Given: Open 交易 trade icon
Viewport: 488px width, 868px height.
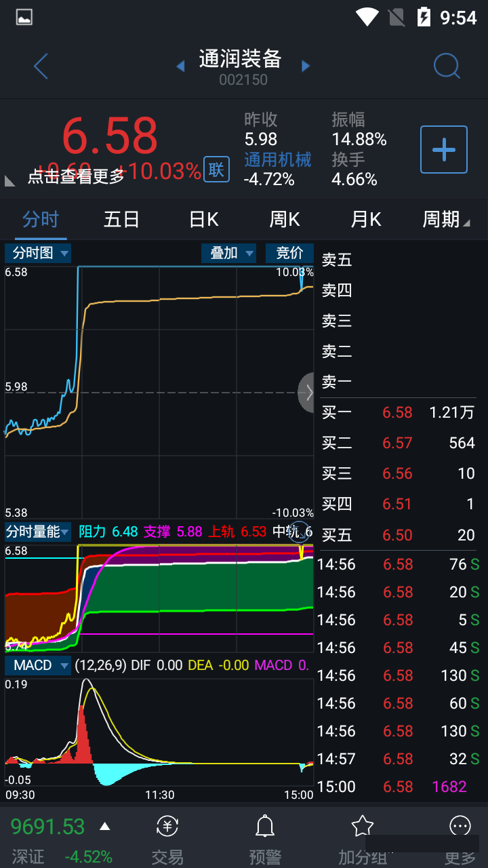Looking at the screenshot, I should (x=167, y=825).
